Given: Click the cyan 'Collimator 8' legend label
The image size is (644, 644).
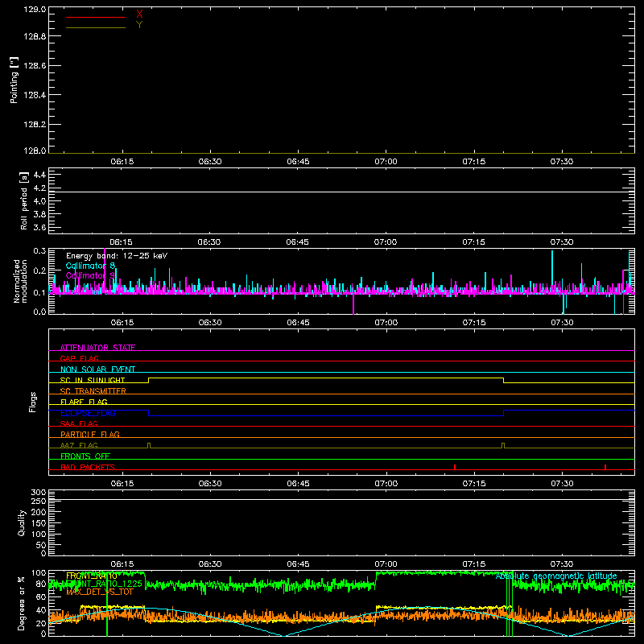Looking at the screenshot, I should click(x=90, y=266).
